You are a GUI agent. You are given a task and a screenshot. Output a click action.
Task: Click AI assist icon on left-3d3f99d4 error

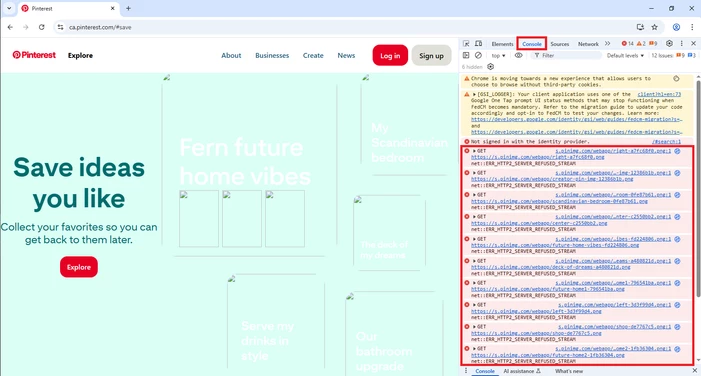[x=677, y=305]
